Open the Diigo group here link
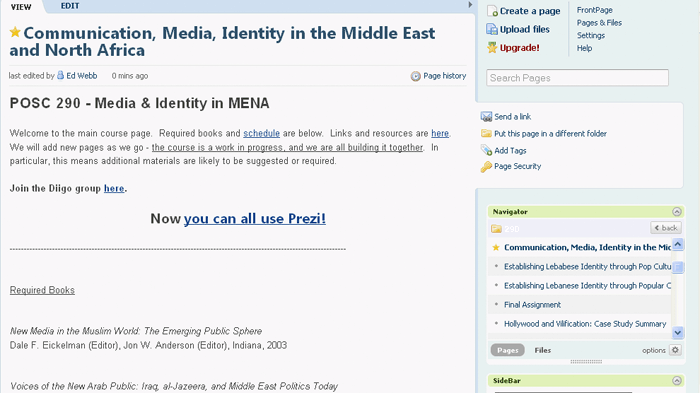700x393 pixels. click(114, 188)
